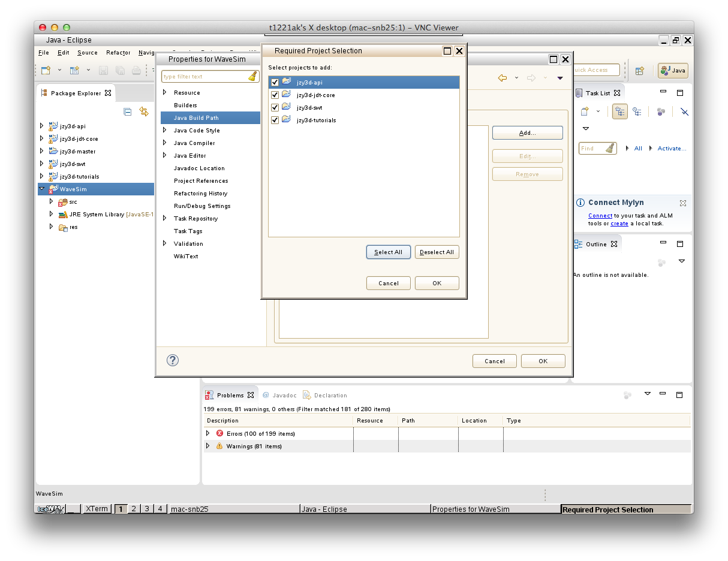Uncheck the jzy3d-tutorials project checkbox

click(275, 120)
